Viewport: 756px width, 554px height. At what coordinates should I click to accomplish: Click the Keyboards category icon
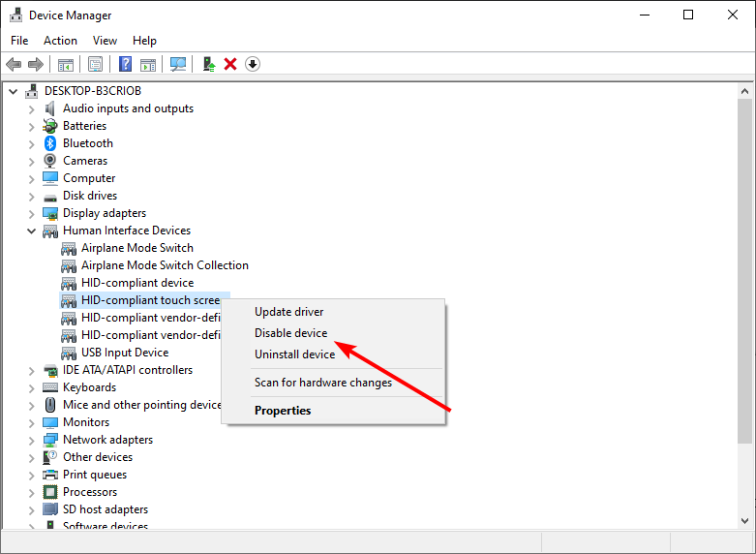[50, 387]
